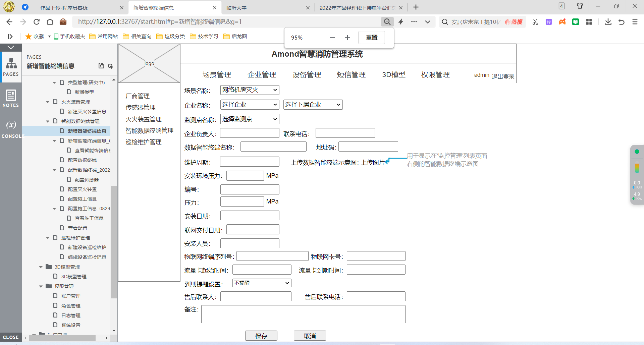Click the sitemap vertical scrollbar
644x345 pixels.
(x=114, y=241)
